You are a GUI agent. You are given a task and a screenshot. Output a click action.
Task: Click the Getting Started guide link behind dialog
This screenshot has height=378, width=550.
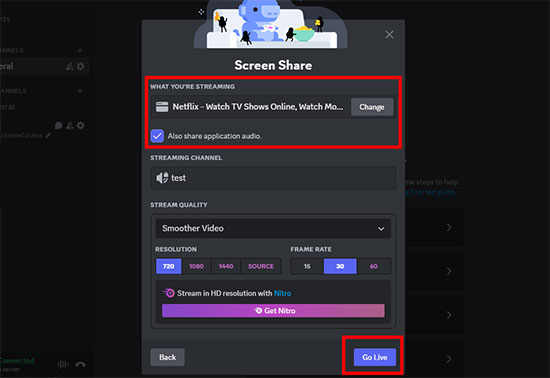point(431,192)
